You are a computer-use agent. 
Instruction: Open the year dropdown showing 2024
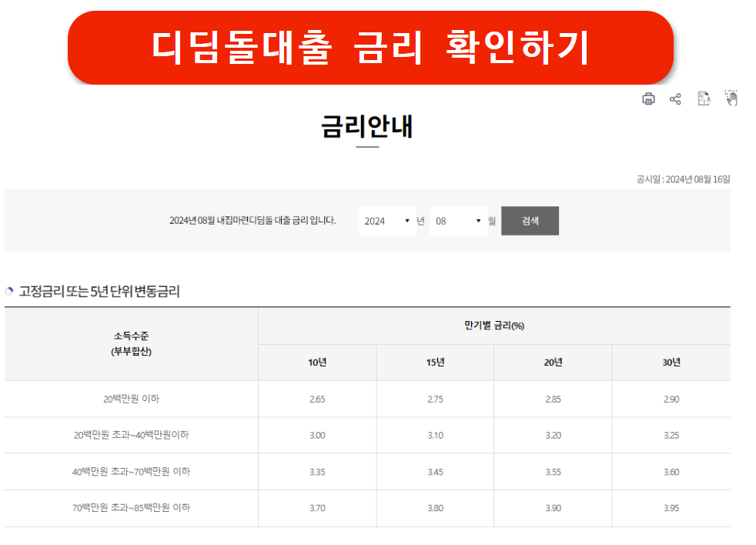tap(387, 221)
